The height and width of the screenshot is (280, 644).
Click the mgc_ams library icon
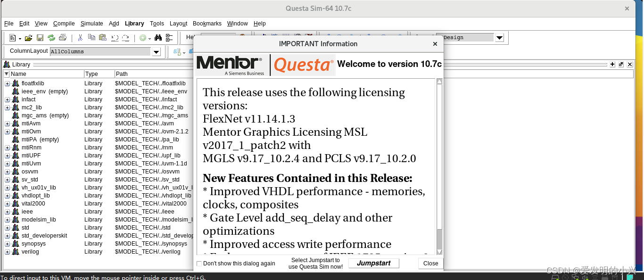[x=16, y=115]
